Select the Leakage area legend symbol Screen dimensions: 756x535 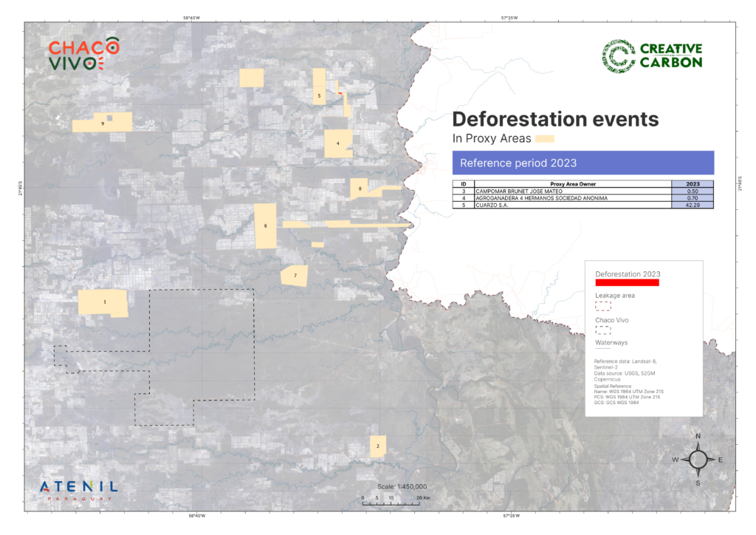pos(604,305)
